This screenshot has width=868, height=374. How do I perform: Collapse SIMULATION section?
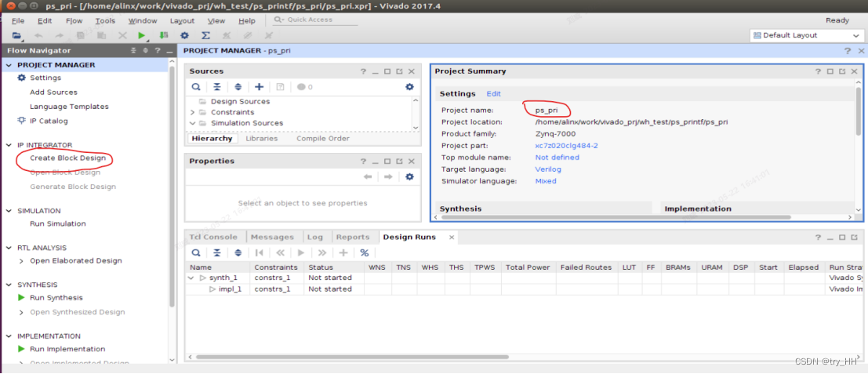click(9, 211)
